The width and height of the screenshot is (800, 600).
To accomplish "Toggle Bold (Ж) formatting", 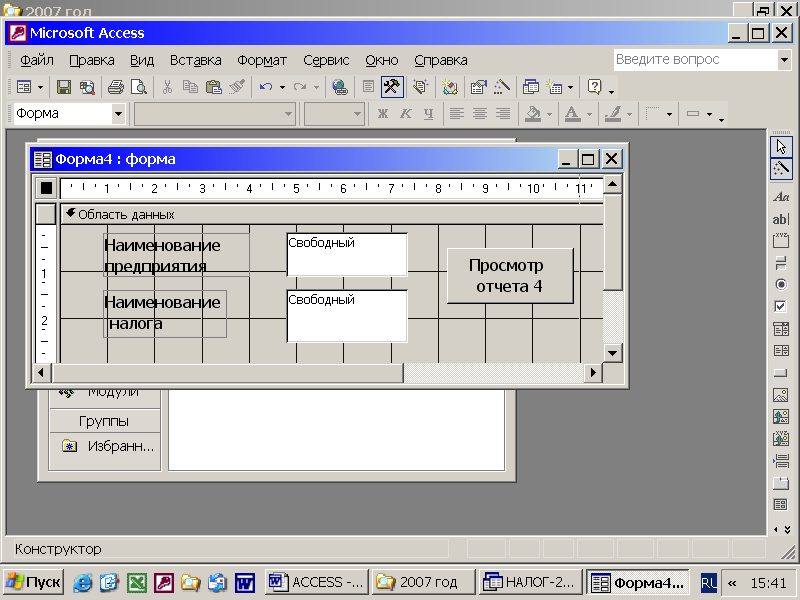I will [383, 114].
